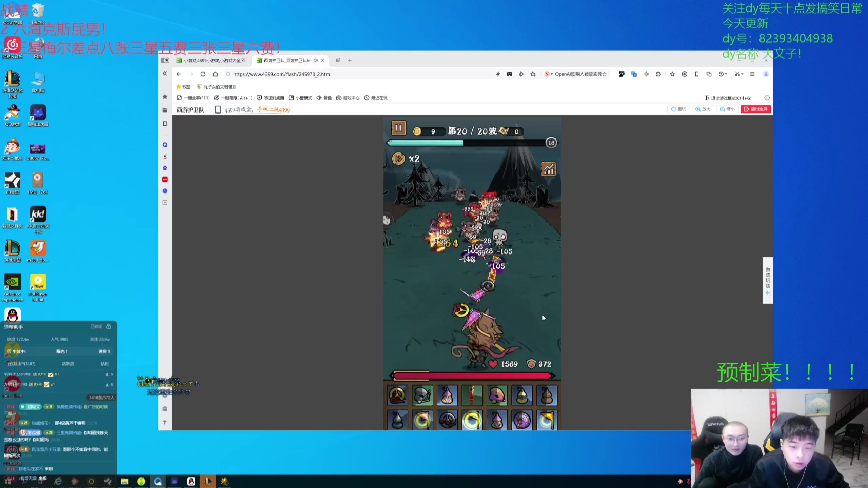
Task: Open 最近在玩 recent games
Action: click(376, 98)
